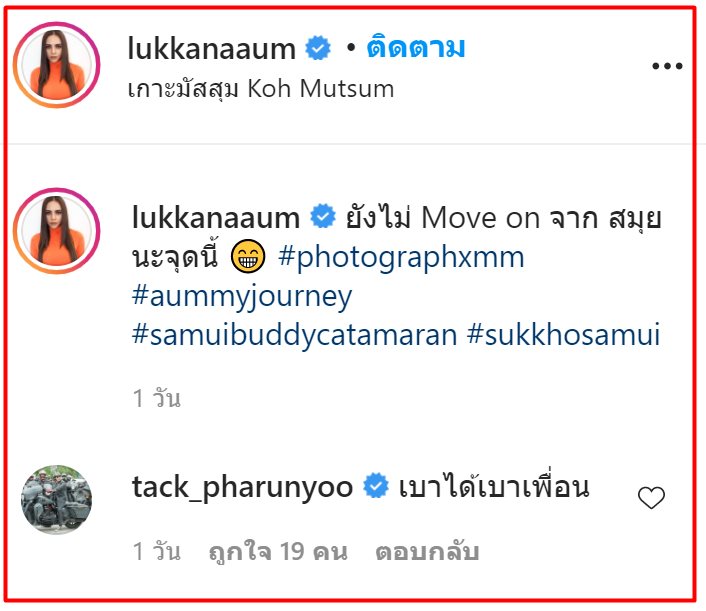
Task: Open lukkanaaum username in header
Action: pos(212,48)
